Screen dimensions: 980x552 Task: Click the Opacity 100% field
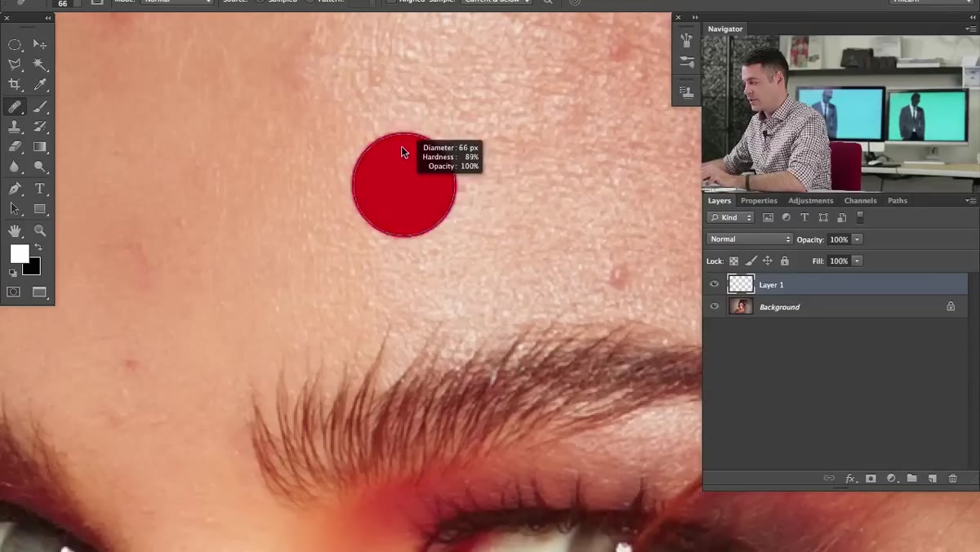click(838, 239)
